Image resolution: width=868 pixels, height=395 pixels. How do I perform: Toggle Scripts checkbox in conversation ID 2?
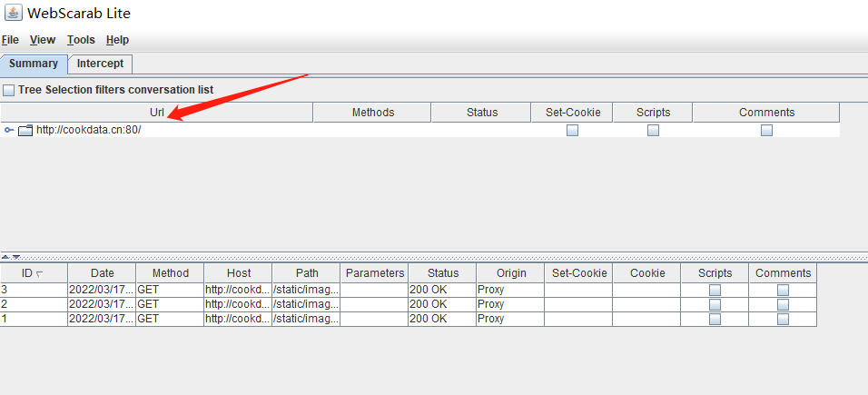715,304
